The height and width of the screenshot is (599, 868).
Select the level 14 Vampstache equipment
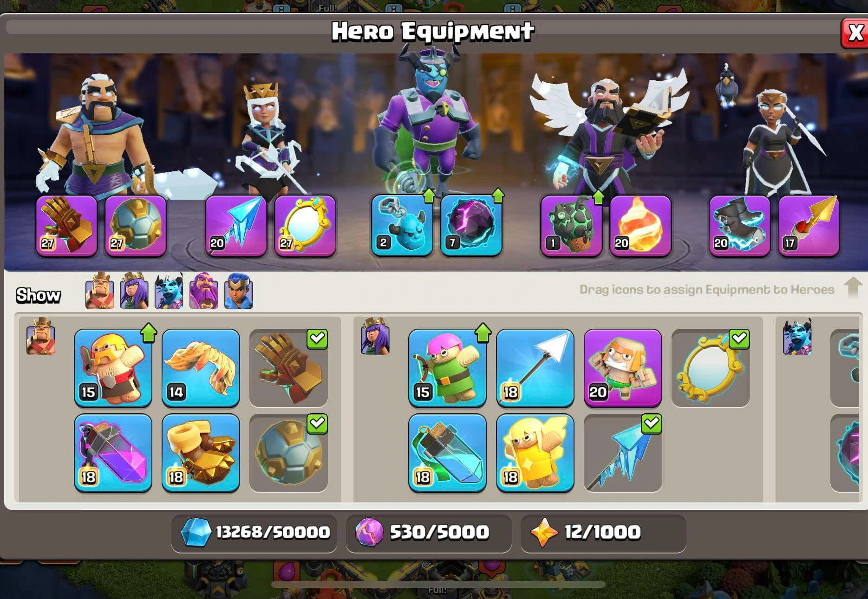click(201, 368)
